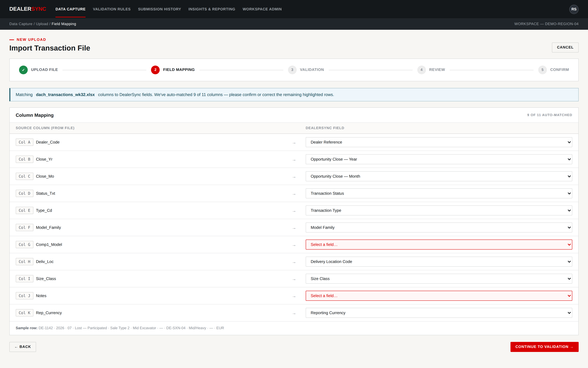Viewport: 588px width, 368px height.
Task: Open the Size Class dropdown
Action: click(x=438, y=279)
